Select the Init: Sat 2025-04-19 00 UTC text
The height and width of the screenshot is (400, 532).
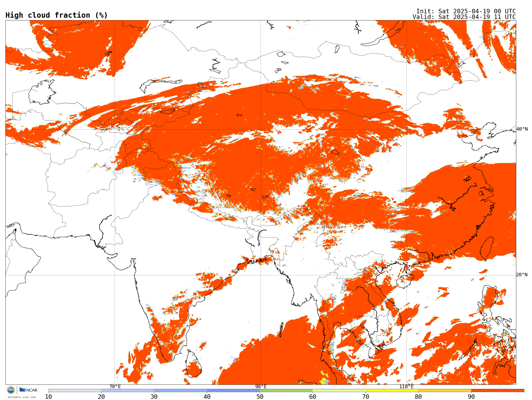coord(466,11)
